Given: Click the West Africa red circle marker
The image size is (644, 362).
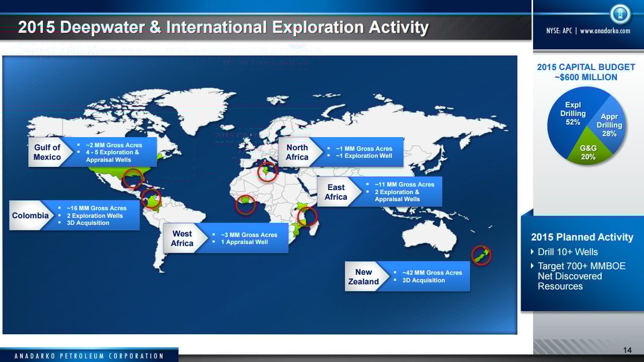Looking at the screenshot, I should coord(246,205).
